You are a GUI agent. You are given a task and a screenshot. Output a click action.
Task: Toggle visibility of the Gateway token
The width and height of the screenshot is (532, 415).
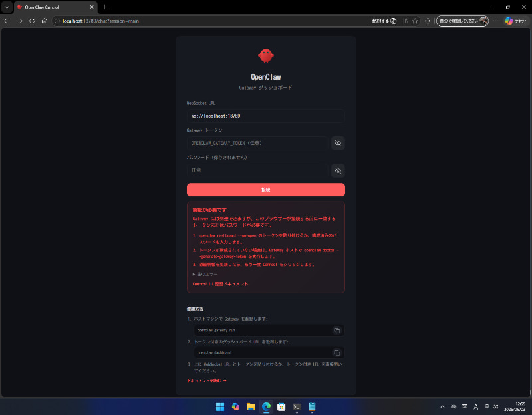pyautogui.click(x=338, y=143)
